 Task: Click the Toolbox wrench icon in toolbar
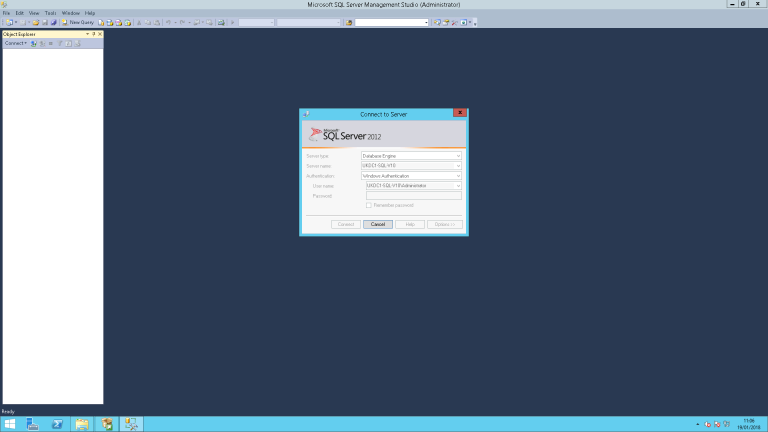pyautogui.click(x=455, y=23)
